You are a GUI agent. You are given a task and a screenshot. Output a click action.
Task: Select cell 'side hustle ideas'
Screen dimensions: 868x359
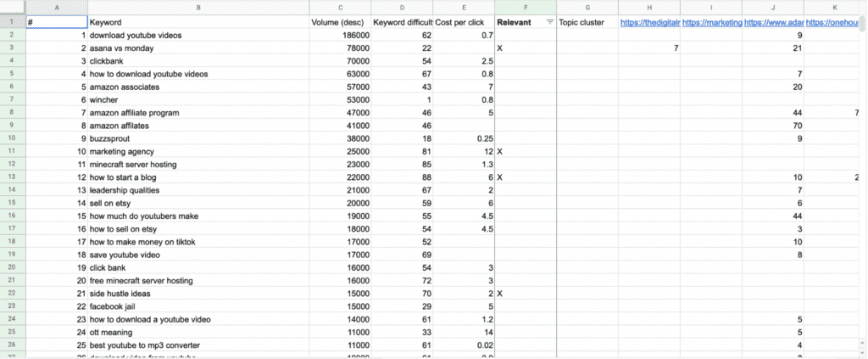[x=198, y=294]
